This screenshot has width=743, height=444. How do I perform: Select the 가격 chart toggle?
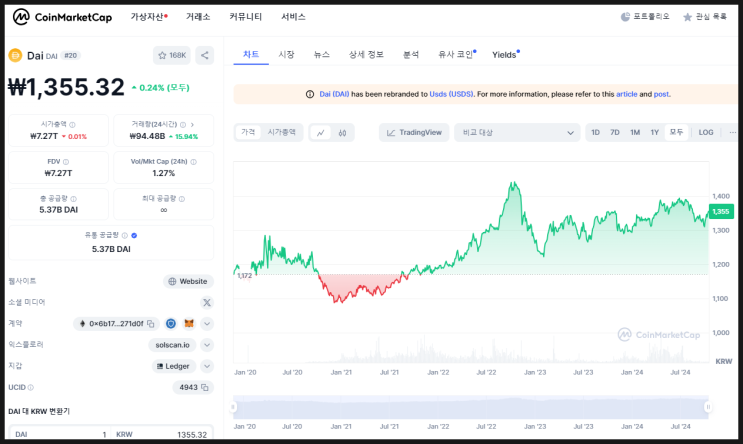point(248,132)
